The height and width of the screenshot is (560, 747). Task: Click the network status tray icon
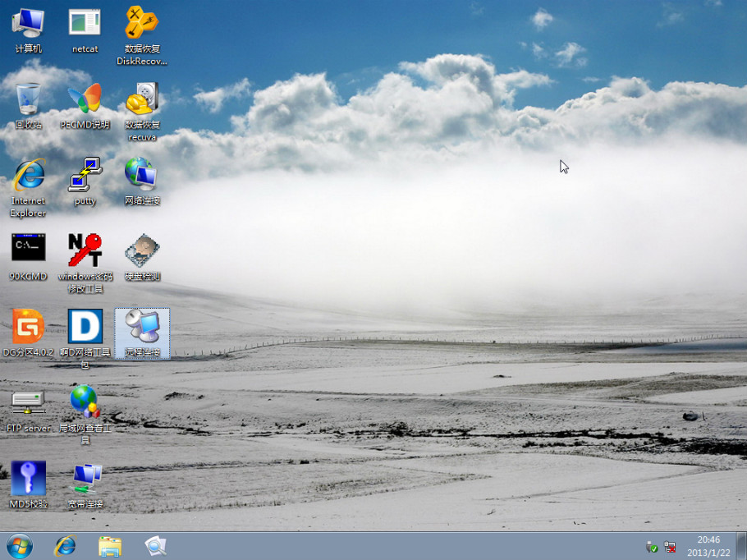[x=670, y=546]
